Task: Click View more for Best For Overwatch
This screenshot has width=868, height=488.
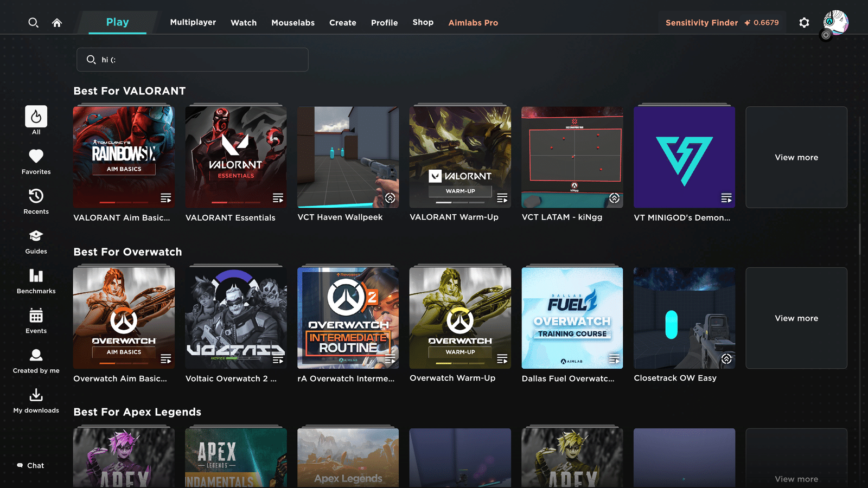Action: (x=796, y=318)
